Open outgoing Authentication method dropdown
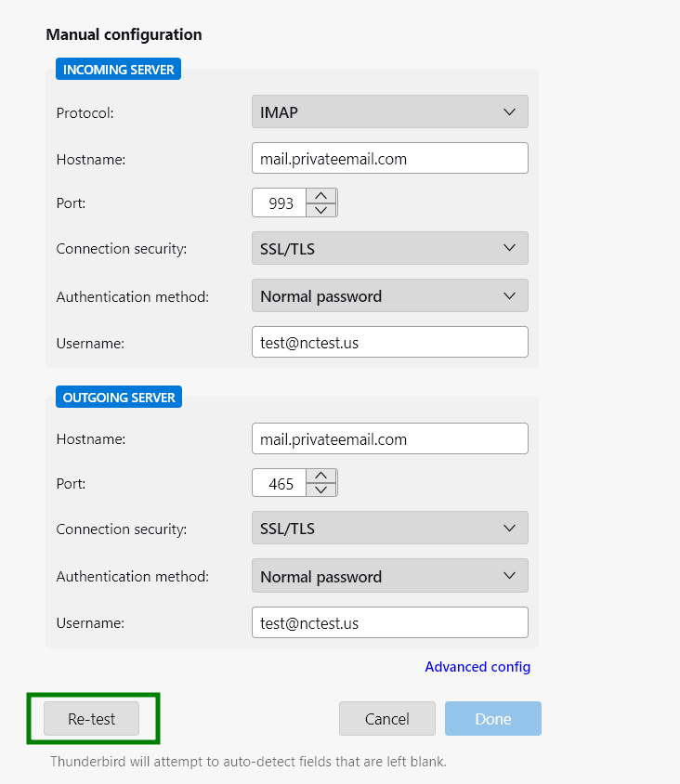Image resolution: width=680 pixels, height=784 pixels. pos(390,576)
